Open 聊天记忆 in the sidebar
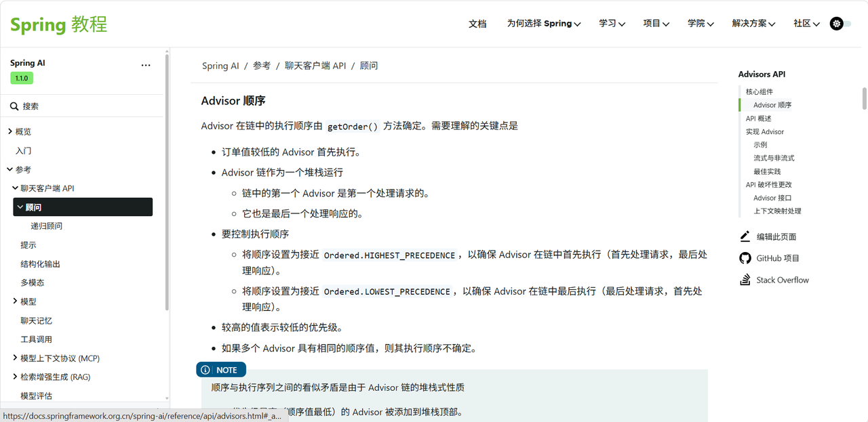The height and width of the screenshot is (422, 868). (36, 320)
